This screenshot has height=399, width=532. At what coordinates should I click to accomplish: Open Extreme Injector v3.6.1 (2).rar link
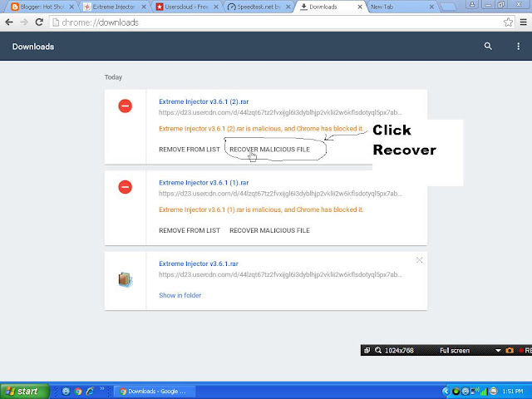point(204,101)
